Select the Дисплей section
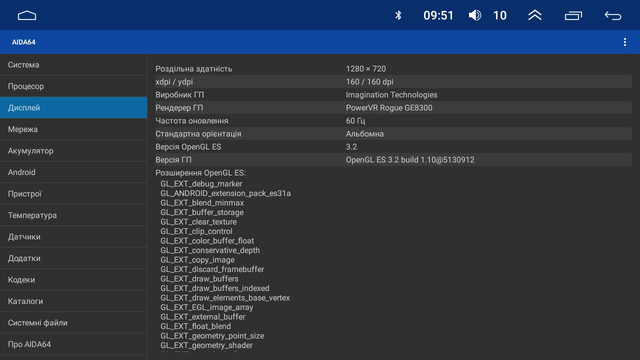640x360 pixels. pos(73,108)
